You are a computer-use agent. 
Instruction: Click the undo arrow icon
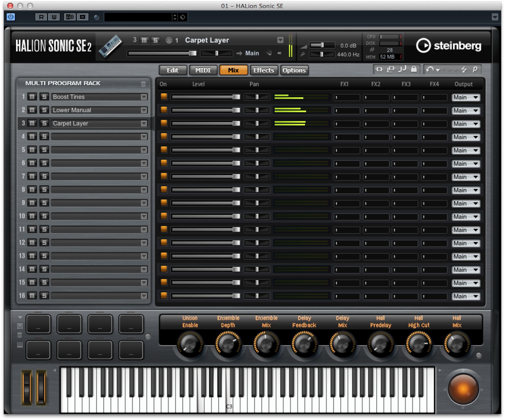click(430, 69)
